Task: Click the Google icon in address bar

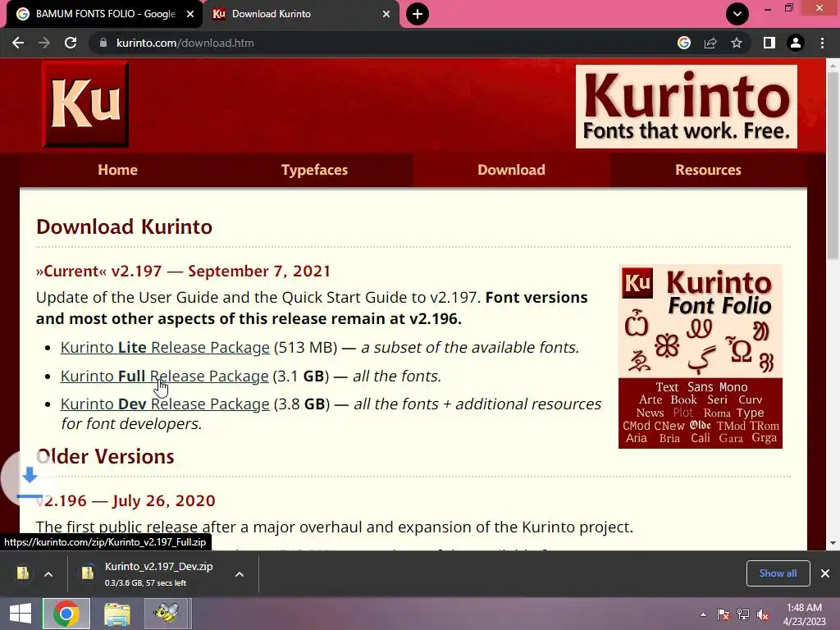Action: (x=684, y=43)
